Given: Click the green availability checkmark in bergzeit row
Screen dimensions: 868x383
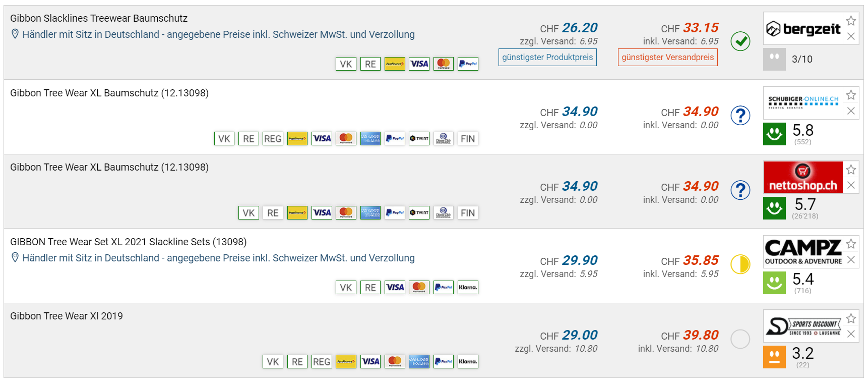Looking at the screenshot, I should [740, 41].
